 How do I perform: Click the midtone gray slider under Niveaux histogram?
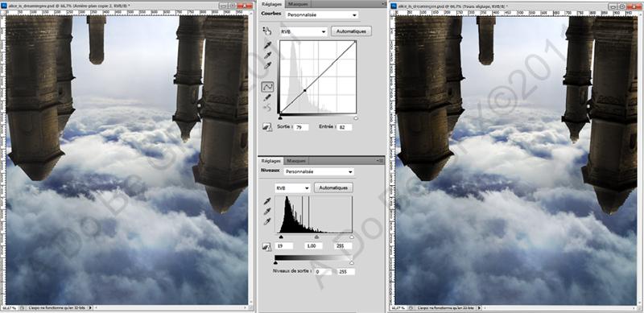[x=316, y=237]
